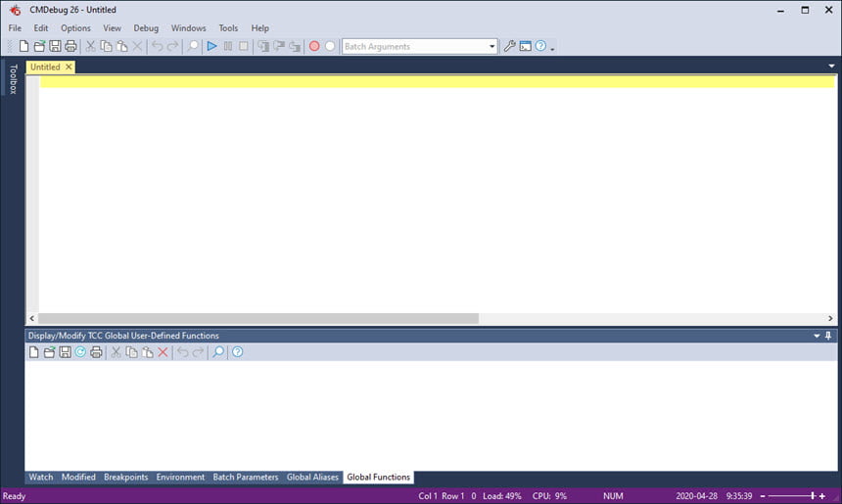Click Print icon in functions panel toolbar

point(96,352)
